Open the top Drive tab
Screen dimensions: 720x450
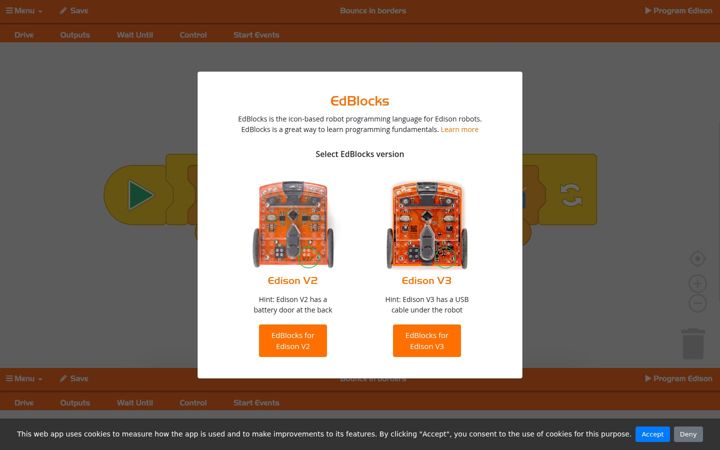pos(24,35)
